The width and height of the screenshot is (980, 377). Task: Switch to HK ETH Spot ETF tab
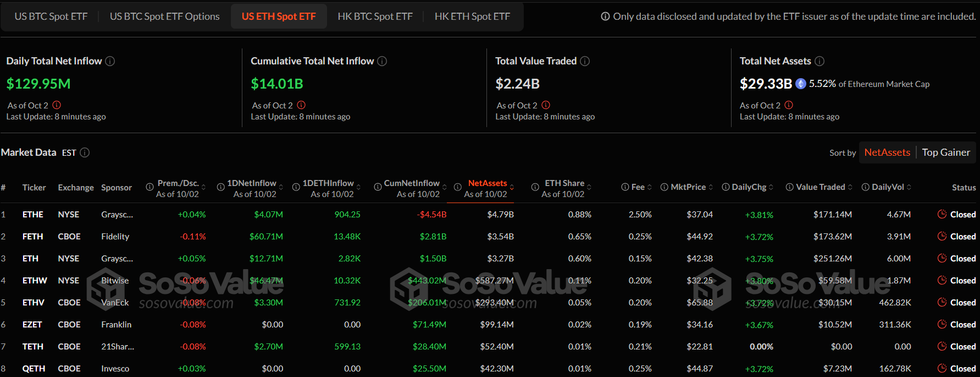(472, 17)
